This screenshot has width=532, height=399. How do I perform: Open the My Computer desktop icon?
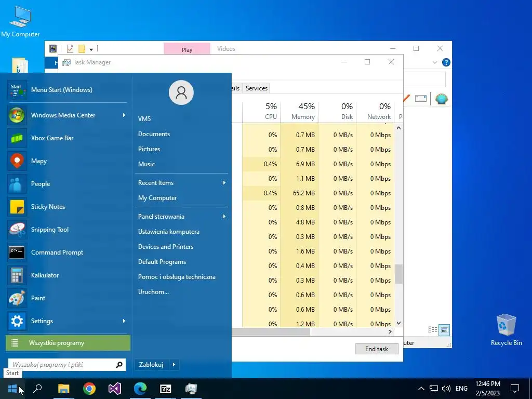(20, 21)
